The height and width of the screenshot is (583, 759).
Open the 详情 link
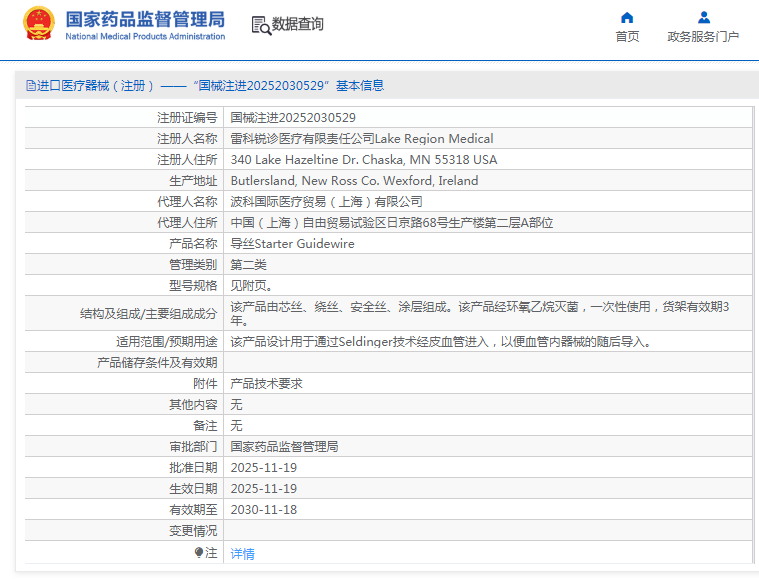pyautogui.click(x=243, y=553)
